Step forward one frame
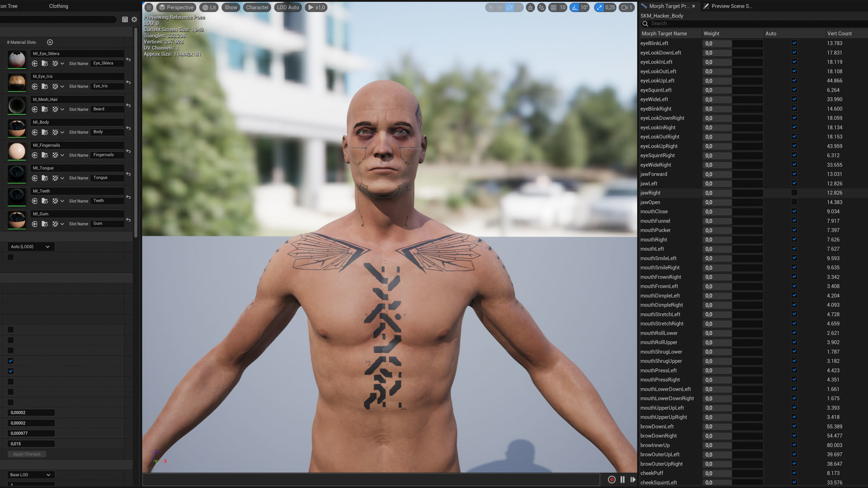Screen dimensions: 868x488 pyautogui.click(x=632, y=480)
